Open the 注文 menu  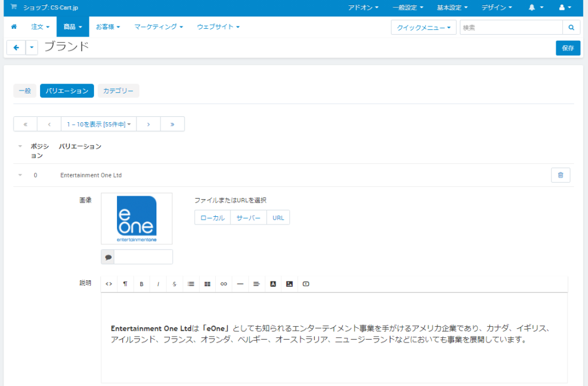(x=40, y=26)
